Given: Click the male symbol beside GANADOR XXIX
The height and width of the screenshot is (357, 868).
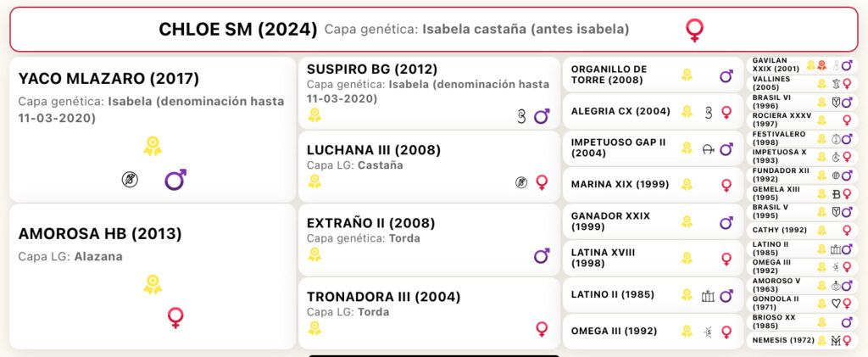Looking at the screenshot, I should pyautogui.click(x=726, y=223).
